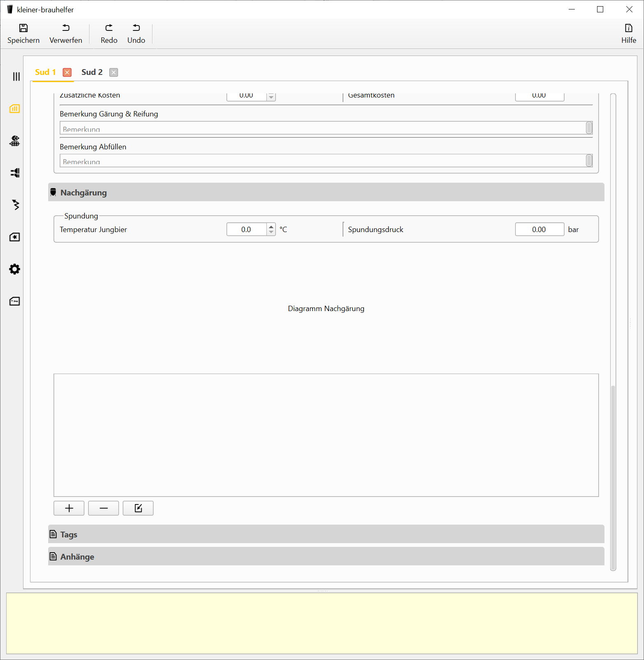
Task: Expand the Tags section
Action: point(326,534)
